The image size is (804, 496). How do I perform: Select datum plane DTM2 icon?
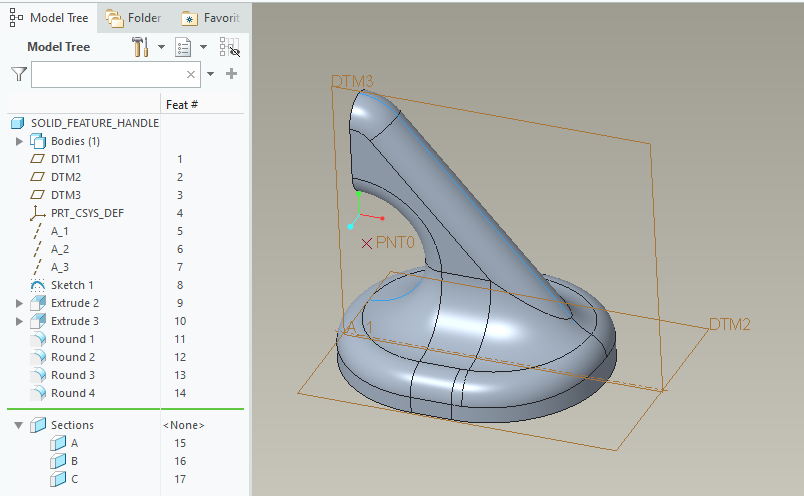(39, 177)
